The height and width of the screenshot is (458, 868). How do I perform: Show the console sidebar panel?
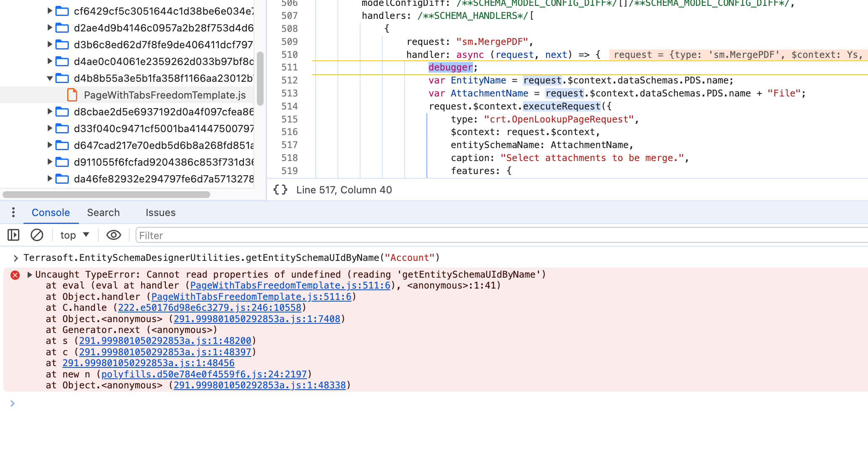click(x=13, y=235)
